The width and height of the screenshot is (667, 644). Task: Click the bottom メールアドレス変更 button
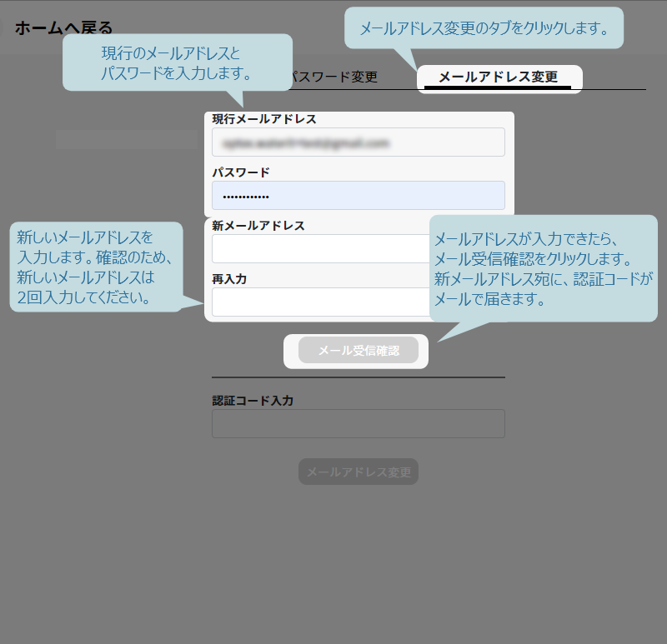click(359, 472)
